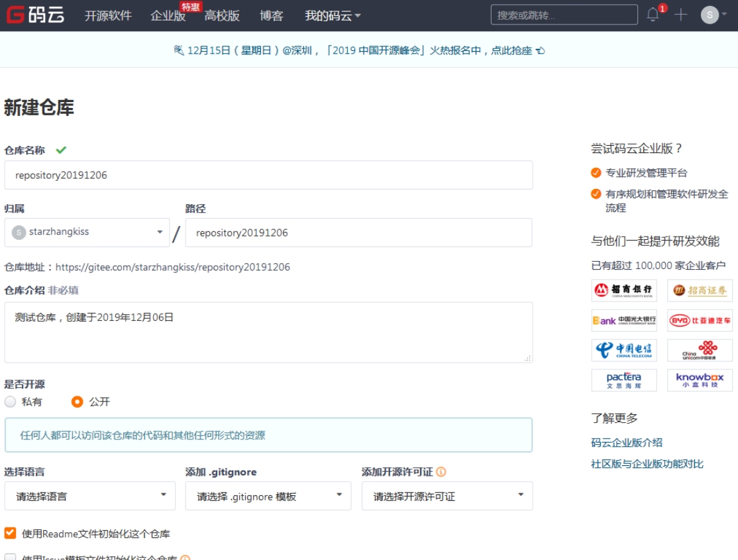Screen dimensions: 738x560
Task: Click the BYD 比亚迪汽车 logo
Action: (700, 320)
